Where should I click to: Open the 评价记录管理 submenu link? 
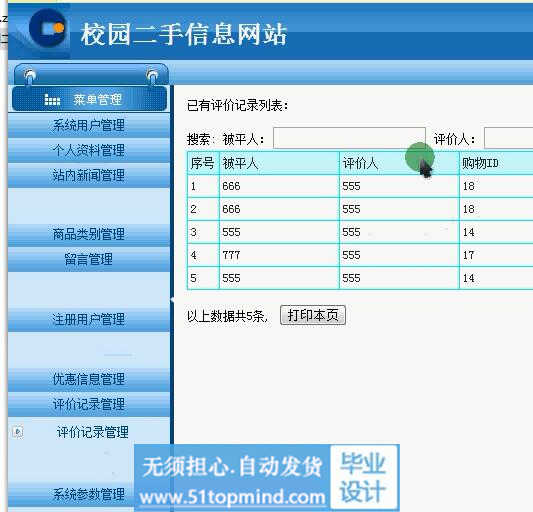93,432
